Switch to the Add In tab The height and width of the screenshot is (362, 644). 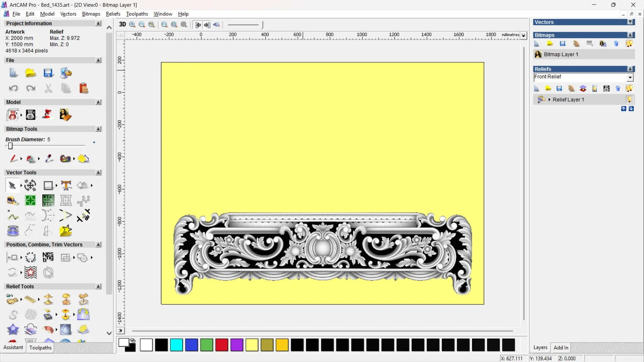[561, 348]
